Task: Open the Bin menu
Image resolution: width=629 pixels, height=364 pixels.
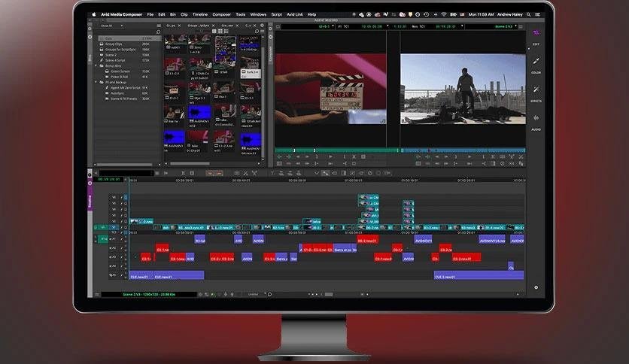Action: point(173,14)
